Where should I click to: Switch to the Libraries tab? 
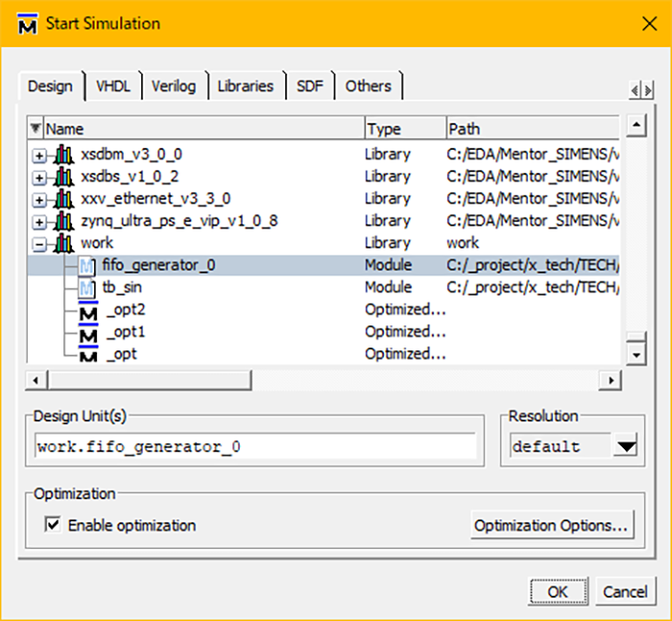coord(245,86)
